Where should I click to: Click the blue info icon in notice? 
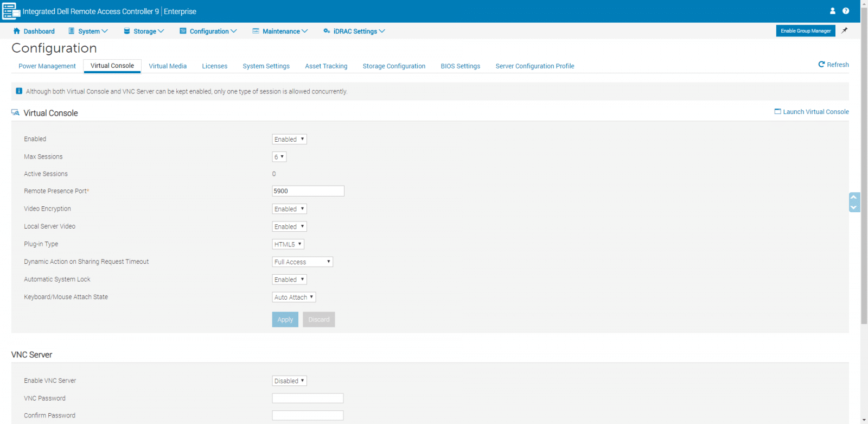tap(19, 91)
